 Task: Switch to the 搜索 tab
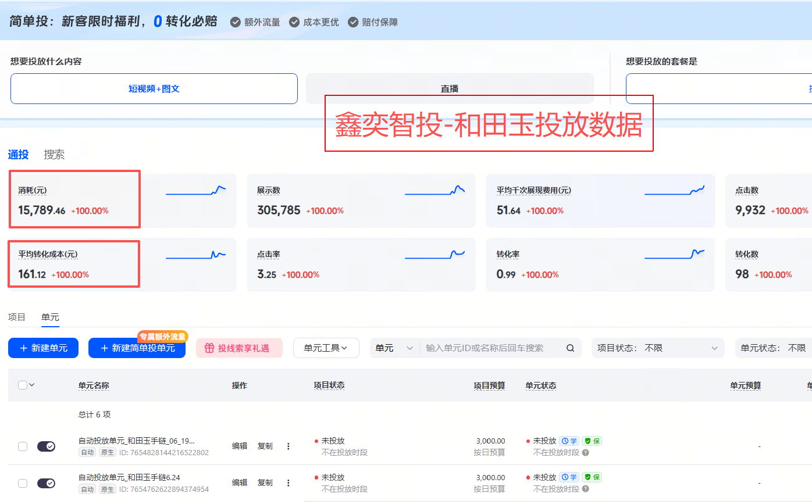point(54,155)
